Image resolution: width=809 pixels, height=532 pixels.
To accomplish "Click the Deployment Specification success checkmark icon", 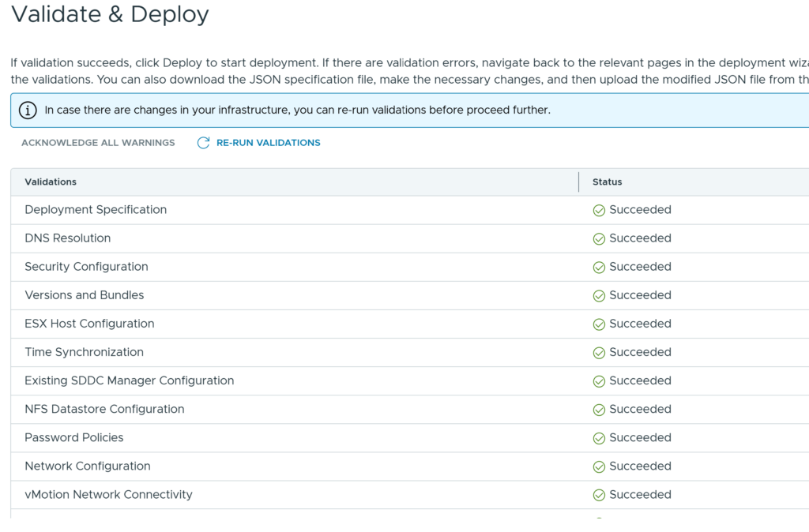I will pyautogui.click(x=599, y=211).
